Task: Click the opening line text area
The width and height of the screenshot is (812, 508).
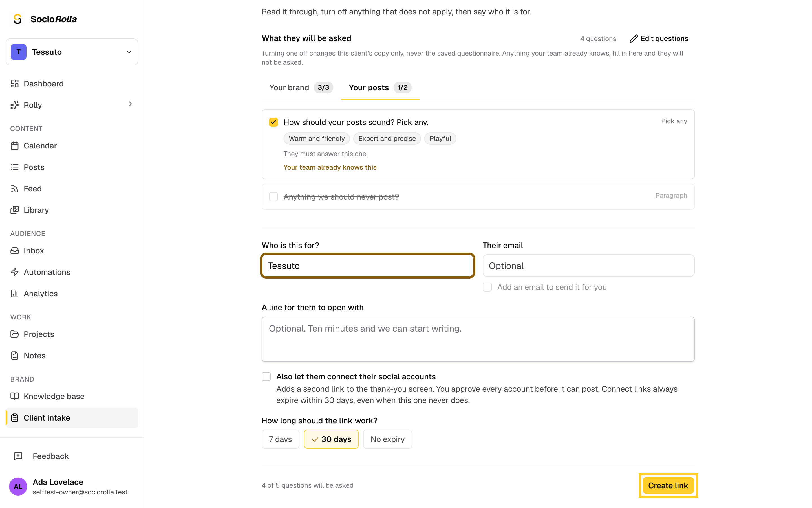Action: point(478,339)
